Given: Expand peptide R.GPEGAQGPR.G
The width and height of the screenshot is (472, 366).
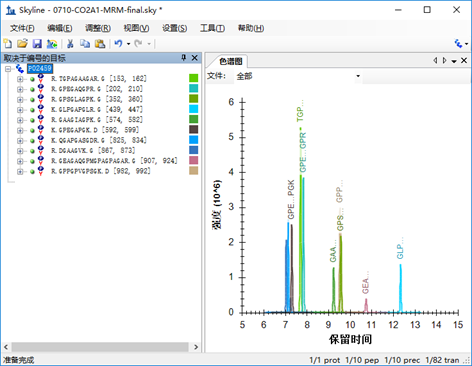Looking at the screenshot, I should 20,89.
